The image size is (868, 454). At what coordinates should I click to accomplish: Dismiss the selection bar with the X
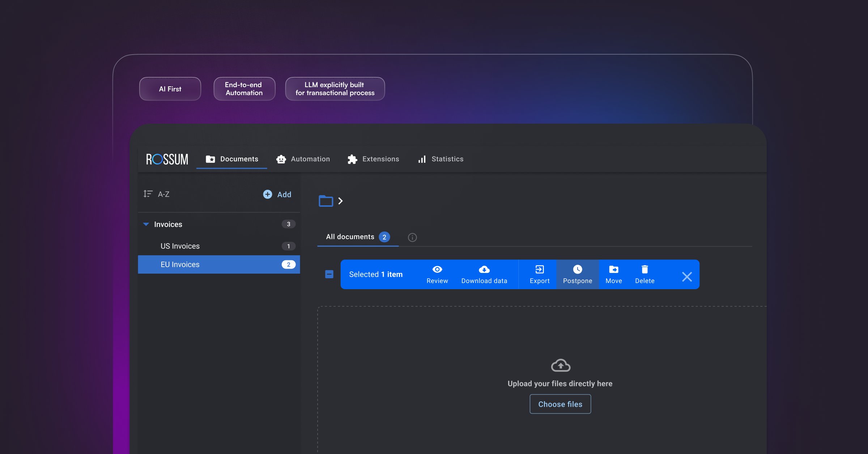click(686, 277)
